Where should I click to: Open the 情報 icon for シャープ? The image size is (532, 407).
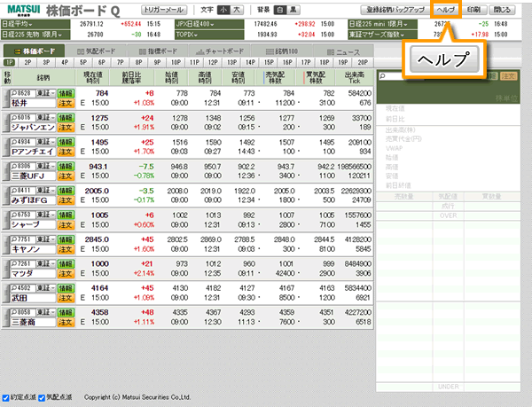[66, 215]
